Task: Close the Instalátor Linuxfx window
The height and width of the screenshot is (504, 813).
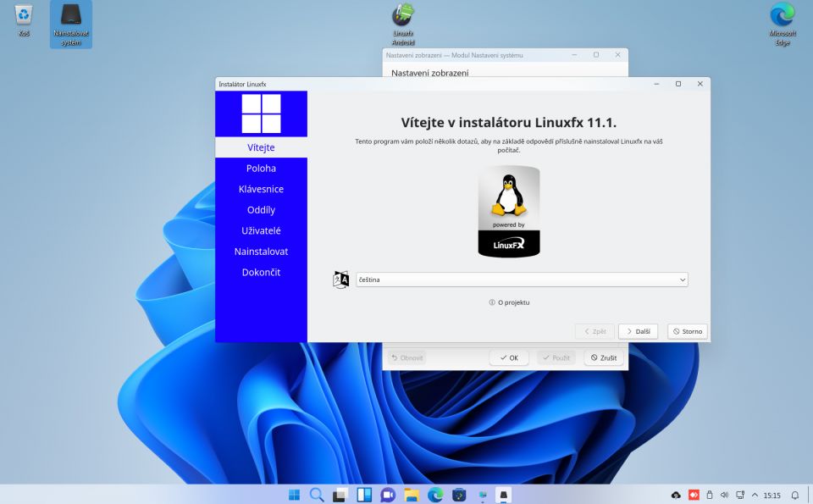Action: coord(700,84)
